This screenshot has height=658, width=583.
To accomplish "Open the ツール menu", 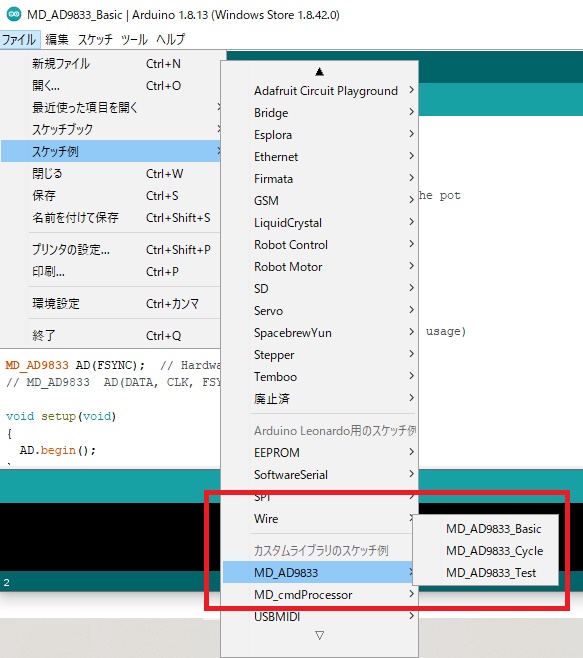I will pyautogui.click(x=134, y=39).
